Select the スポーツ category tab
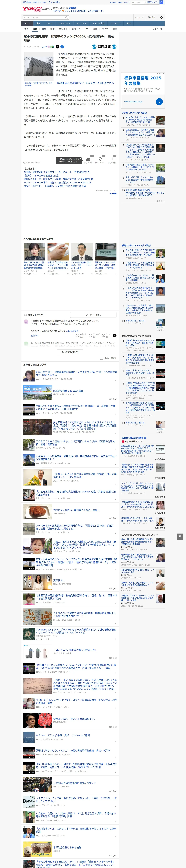Screen dimensions: 186x868 [x=76, y=29]
